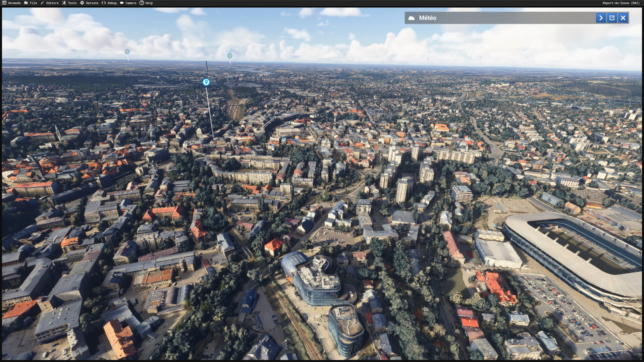The image size is (644, 362).
Task: Click the rightmost faint marker on horizon
Action: click(x=480, y=58)
